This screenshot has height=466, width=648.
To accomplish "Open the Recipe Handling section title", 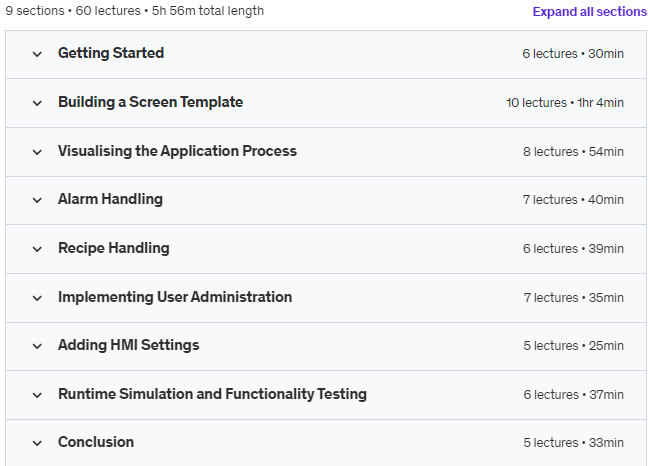I will 113,248.
